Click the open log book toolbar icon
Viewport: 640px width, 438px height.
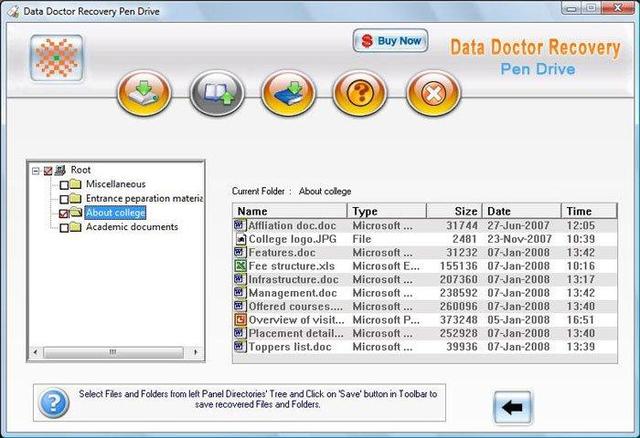pyautogui.click(x=217, y=93)
